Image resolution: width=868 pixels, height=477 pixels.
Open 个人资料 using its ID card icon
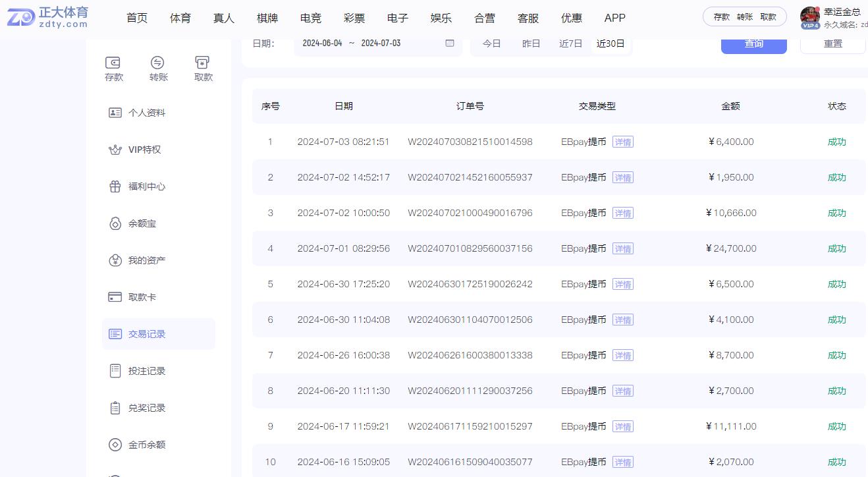[x=115, y=112]
